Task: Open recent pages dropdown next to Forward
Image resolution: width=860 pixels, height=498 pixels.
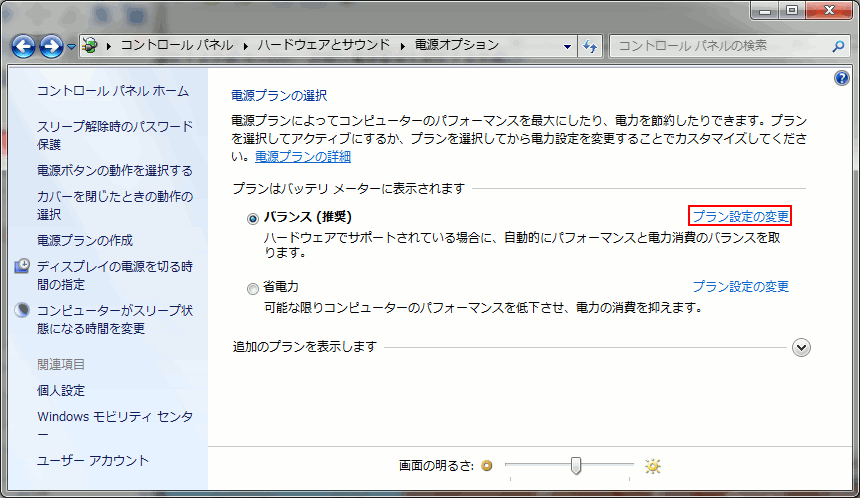Action: coord(71,47)
